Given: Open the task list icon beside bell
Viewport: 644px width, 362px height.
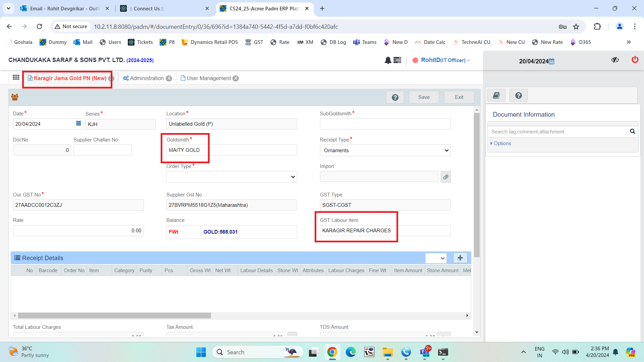Looking at the screenshot, I should 397,60.
